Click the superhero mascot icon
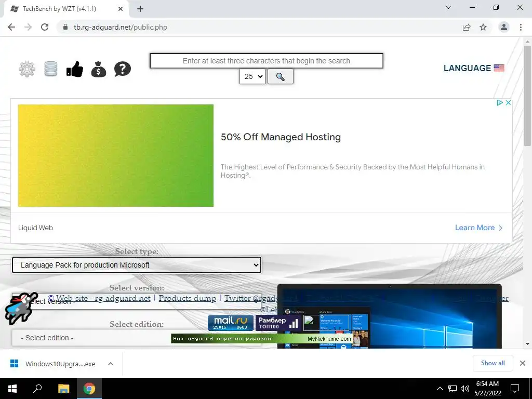This screenshot has height=399, width=532. (21, 309)
